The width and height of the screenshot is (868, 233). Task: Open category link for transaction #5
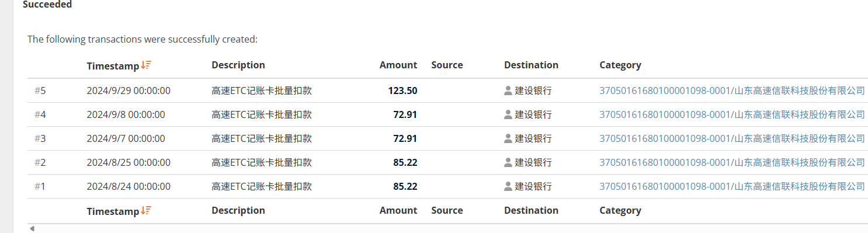732,91
